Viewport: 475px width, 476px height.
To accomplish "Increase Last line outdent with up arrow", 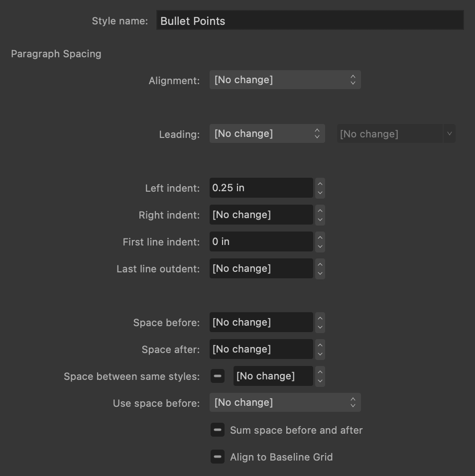I will (320, 264).
